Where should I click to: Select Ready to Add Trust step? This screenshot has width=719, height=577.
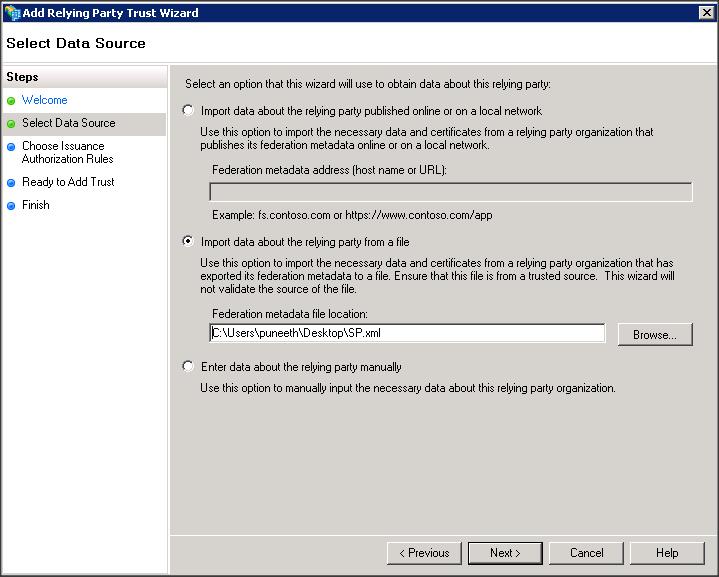(x=68, y=182)
